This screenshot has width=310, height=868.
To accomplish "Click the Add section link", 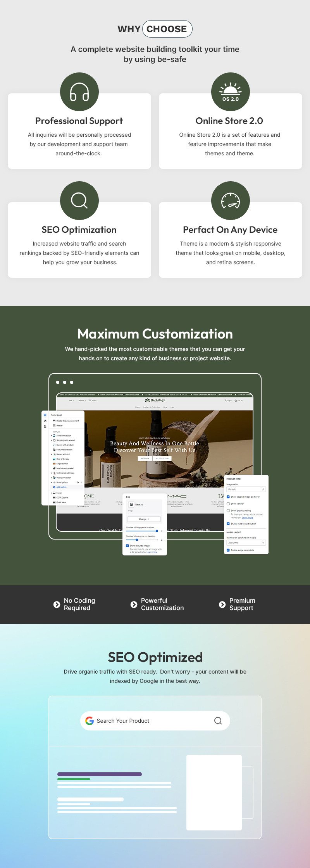I will 61,487.
